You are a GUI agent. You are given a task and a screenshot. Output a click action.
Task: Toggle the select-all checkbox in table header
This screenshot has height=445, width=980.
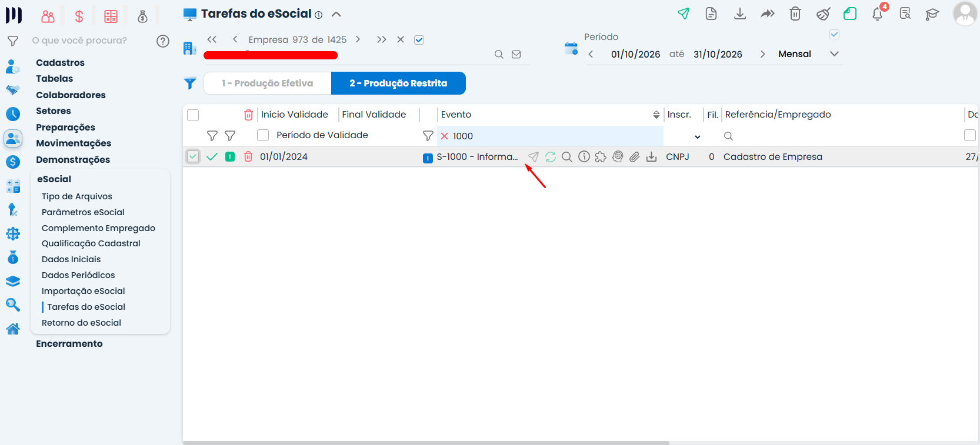click(193, 115)
